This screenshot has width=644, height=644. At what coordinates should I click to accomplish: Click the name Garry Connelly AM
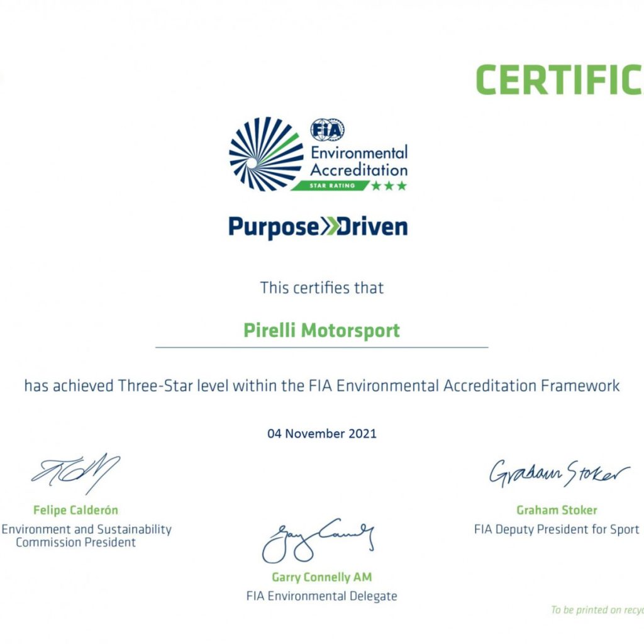(x=322, y=577)
